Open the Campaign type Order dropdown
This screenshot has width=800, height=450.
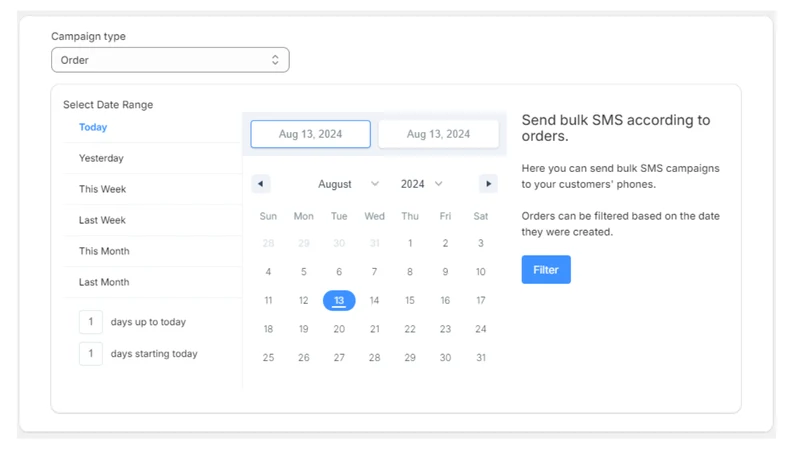coord(170,60)
